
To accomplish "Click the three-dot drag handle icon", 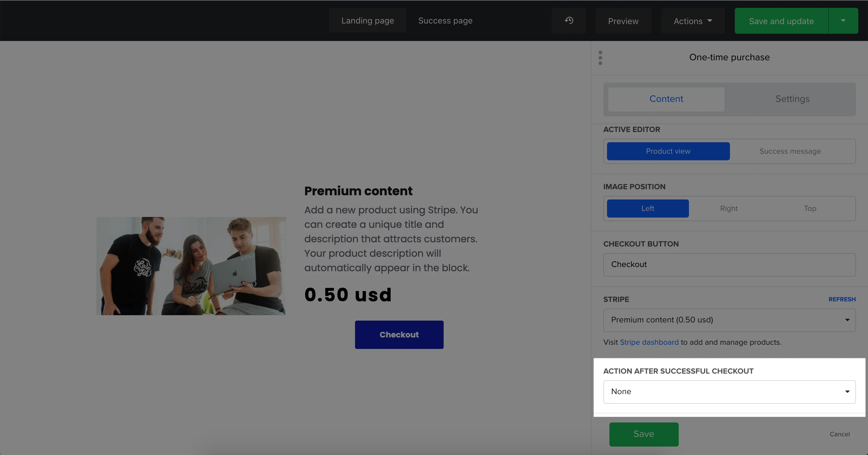I will tap(600, 58).
